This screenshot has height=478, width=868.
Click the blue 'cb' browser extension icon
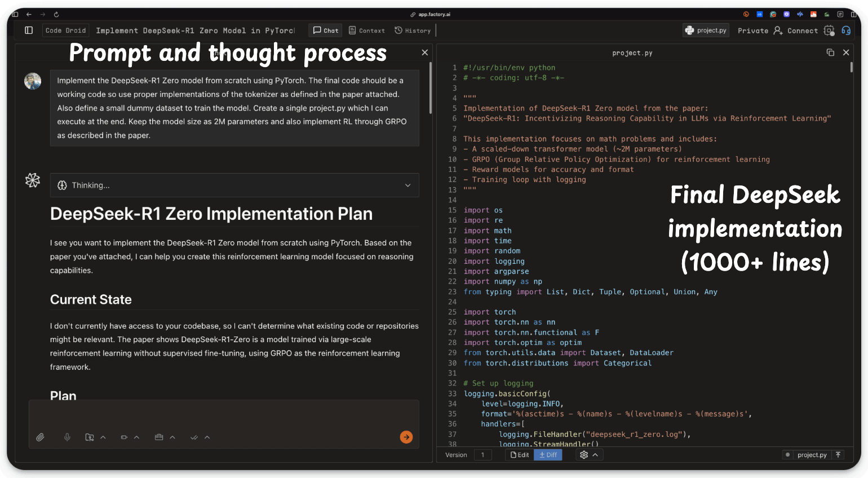[759, 14]
